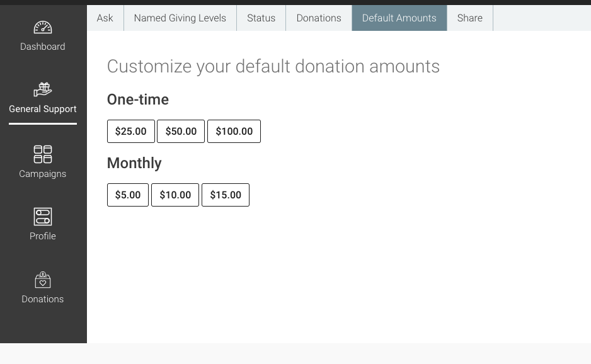Open the Named Giving Levels tab
Viewport: 591px width, 364px height.
tap(180, 18)
